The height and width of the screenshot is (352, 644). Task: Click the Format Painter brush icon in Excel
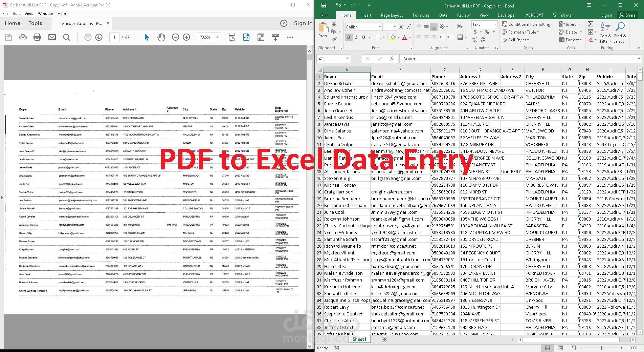tap(334, 40)
